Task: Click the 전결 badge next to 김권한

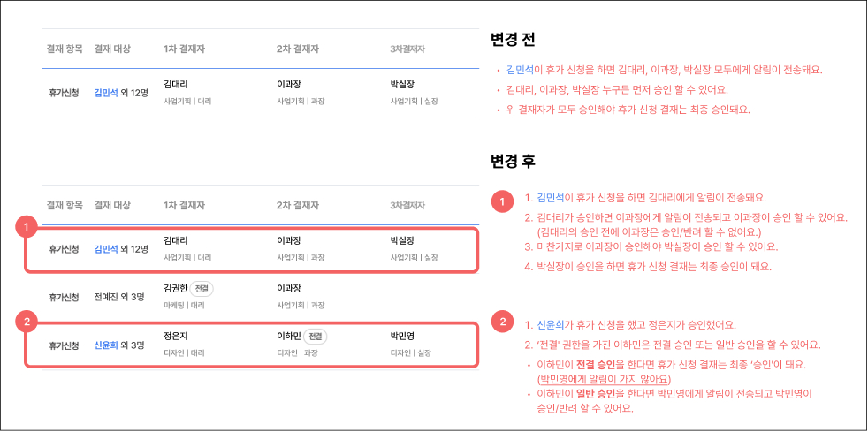Action: [202, 289]
